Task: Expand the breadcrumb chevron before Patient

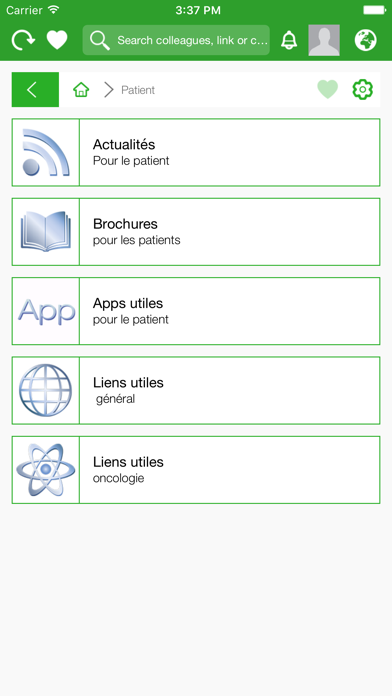Action: 109,90
